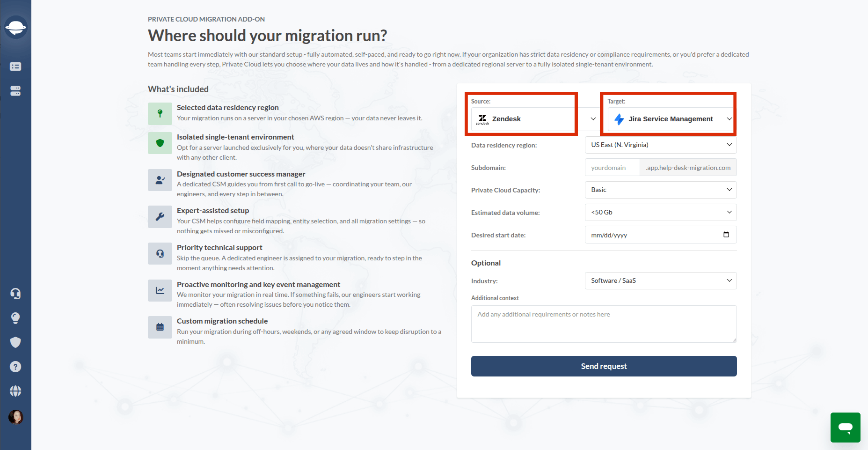Image resolution: width=868 pixels, height=450 pixels.
Task: Click the Estimated data volume label
Action: pyautogui.click(x=505, y=213)
